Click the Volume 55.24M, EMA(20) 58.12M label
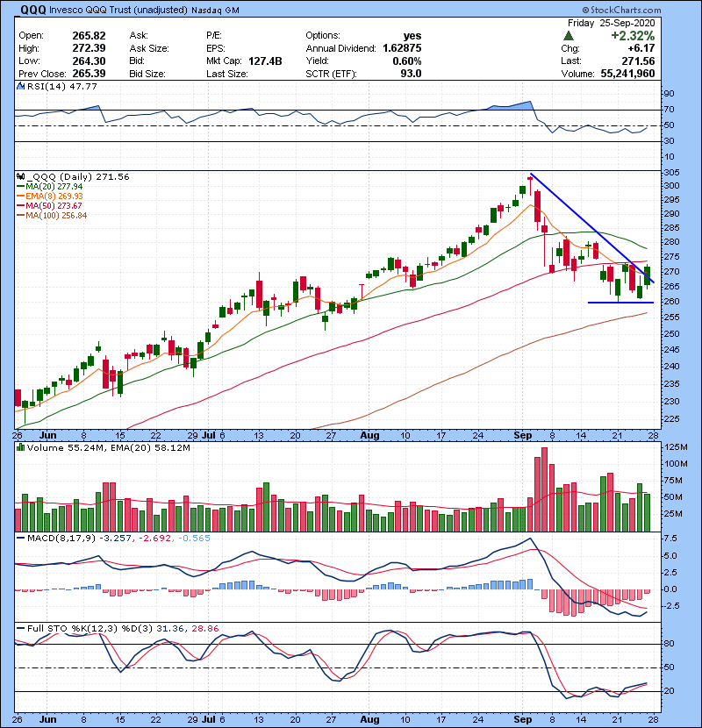This screenshot has height=728, width=702. (108, 448)
